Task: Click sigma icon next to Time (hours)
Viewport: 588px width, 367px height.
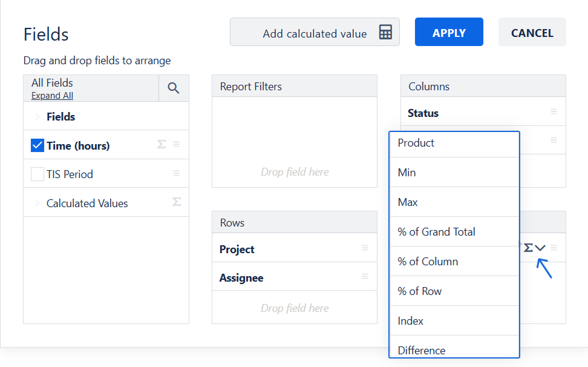Action: (162, 144)
